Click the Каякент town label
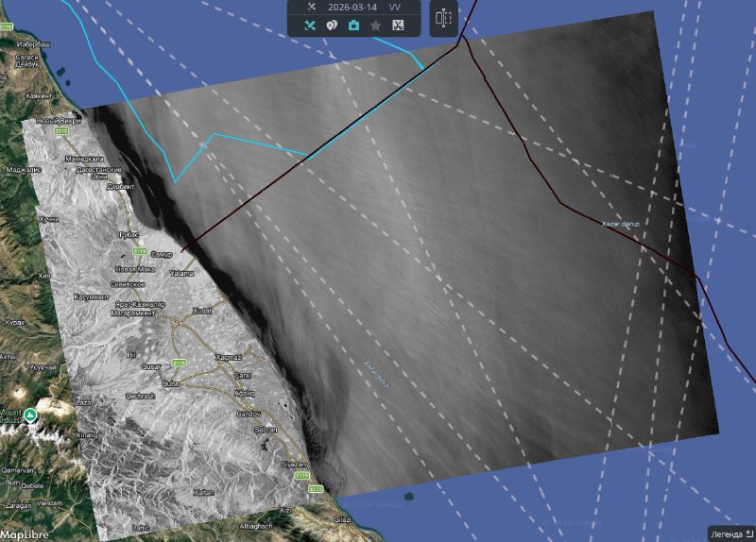The width and height of the screenshot is (756, 542). tap(39, 96)
